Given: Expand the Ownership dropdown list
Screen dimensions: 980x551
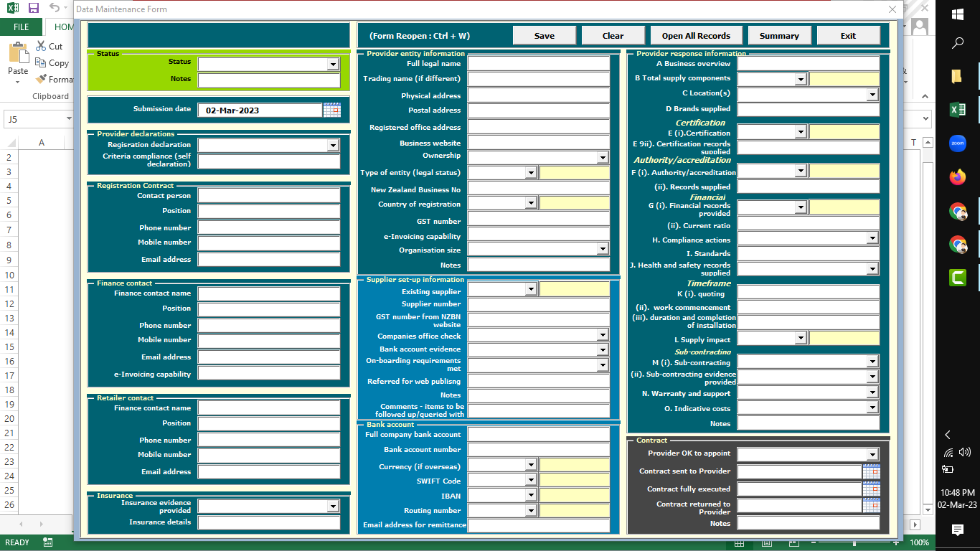Looking at the screenshot, I should (x=603, y=157).
